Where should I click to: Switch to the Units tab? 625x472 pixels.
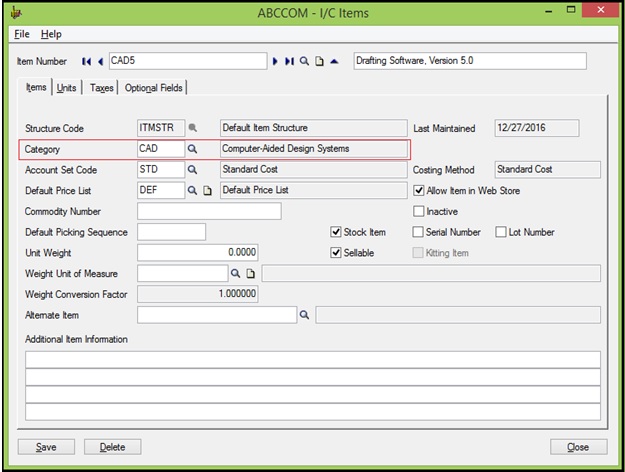tap(66, 88)
